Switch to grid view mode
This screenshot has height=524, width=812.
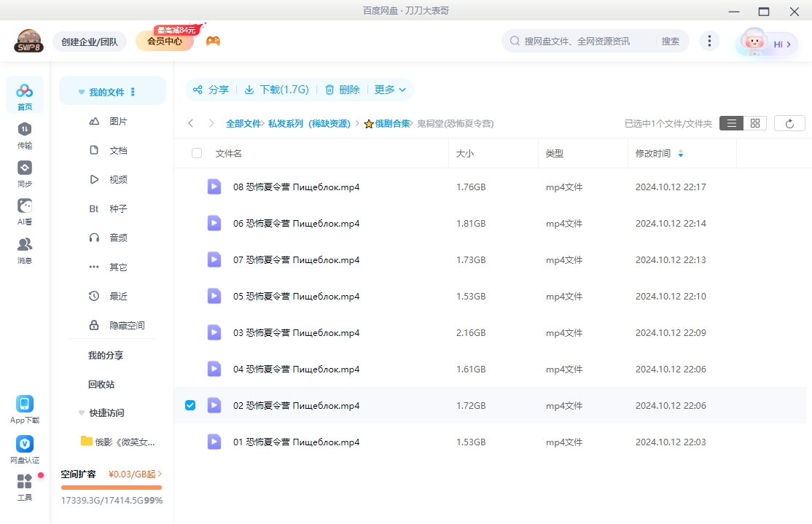[754, 123]
